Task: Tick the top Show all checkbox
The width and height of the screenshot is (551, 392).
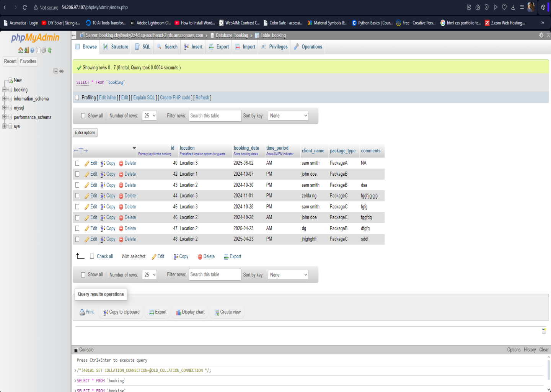Action: tap(83, 116)
